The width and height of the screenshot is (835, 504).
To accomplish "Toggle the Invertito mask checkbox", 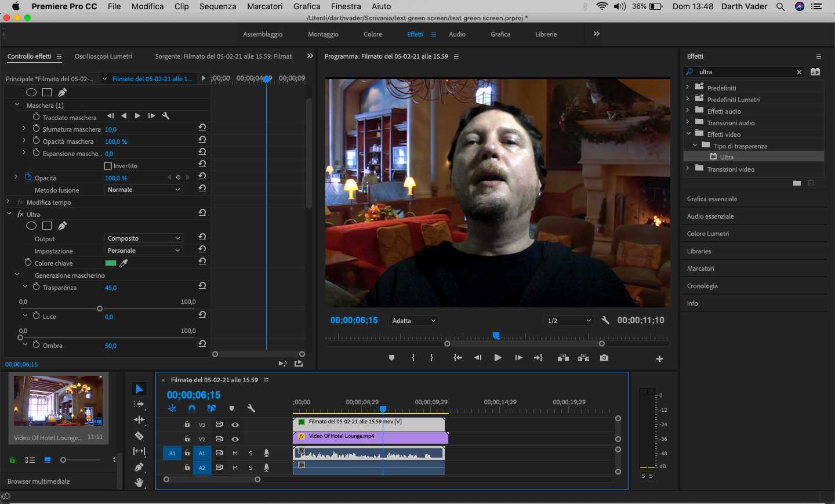I will (107, 166).
